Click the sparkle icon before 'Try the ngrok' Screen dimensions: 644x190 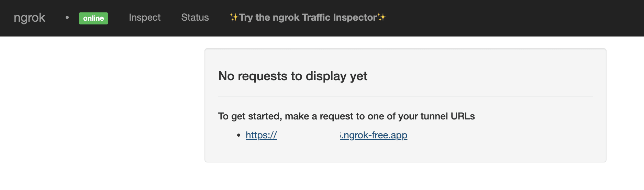click(x=234, y=17)
